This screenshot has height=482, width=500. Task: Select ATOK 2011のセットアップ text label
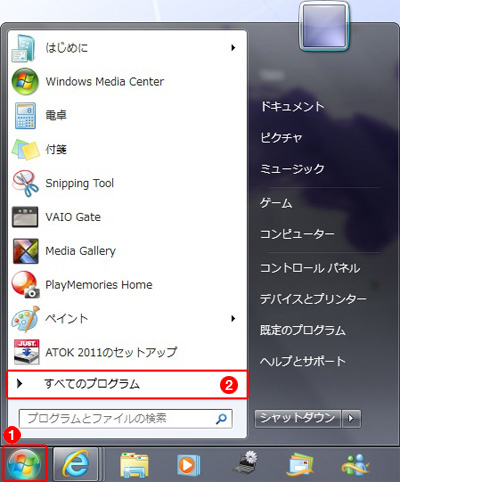tap(111, 352)
